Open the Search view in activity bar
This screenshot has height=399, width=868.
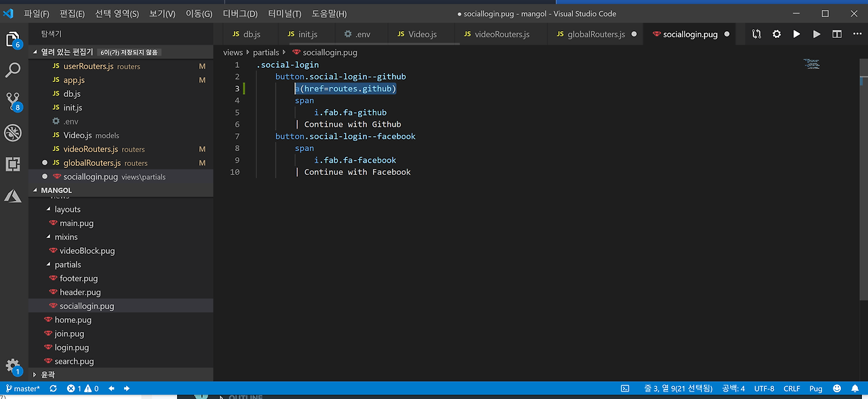click(x=13, y=70)
